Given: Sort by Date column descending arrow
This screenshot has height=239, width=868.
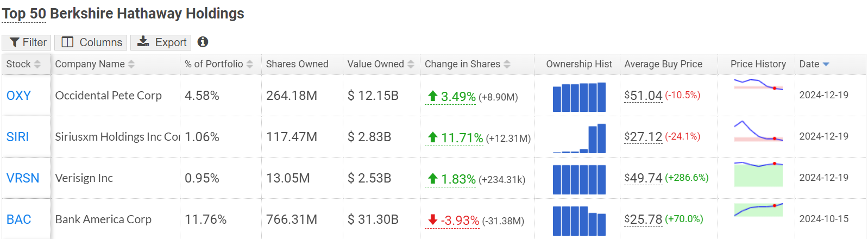Looking at the screenshot, I should coord(826,64).
